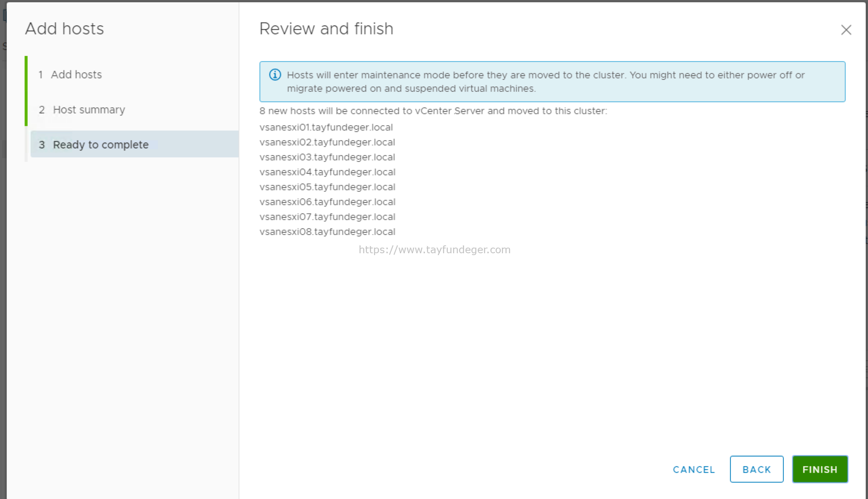Close the dialog with the X icon
This screenshot has width=868, height=499.
tap(846, 30)
